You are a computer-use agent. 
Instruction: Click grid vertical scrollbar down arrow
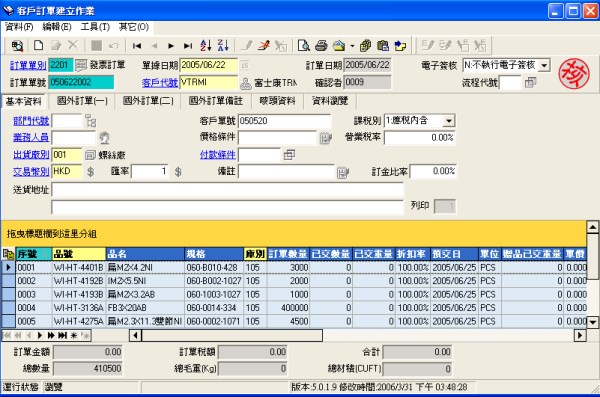point(592,322)
